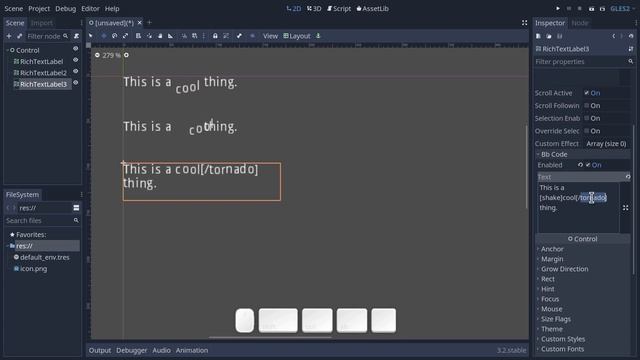Viewport: 640px width, 360px height.
Task: Expand the Custom Fonts section
Action: pos(583,349)
